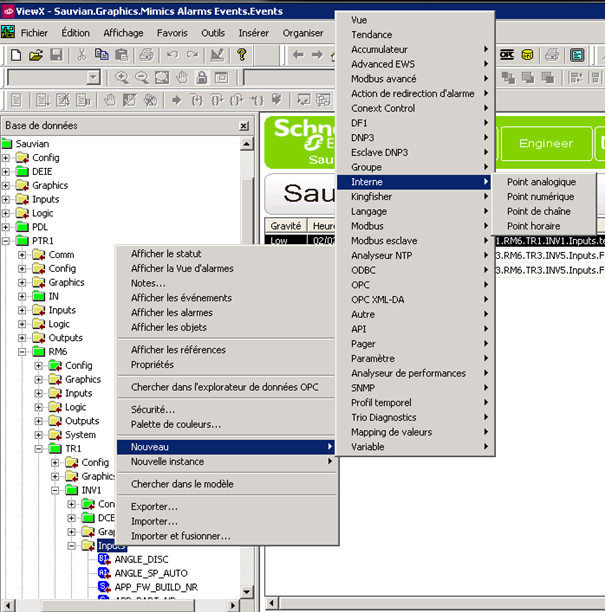Collapse the RM6 tree node
This screenshot has height=612, width=606.
point(24,352)
